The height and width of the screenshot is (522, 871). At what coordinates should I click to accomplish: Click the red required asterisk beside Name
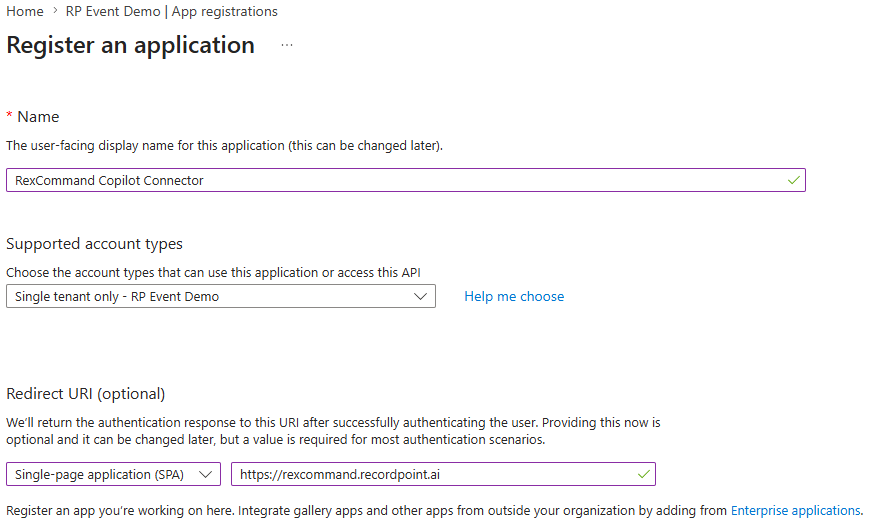point(10,117)
